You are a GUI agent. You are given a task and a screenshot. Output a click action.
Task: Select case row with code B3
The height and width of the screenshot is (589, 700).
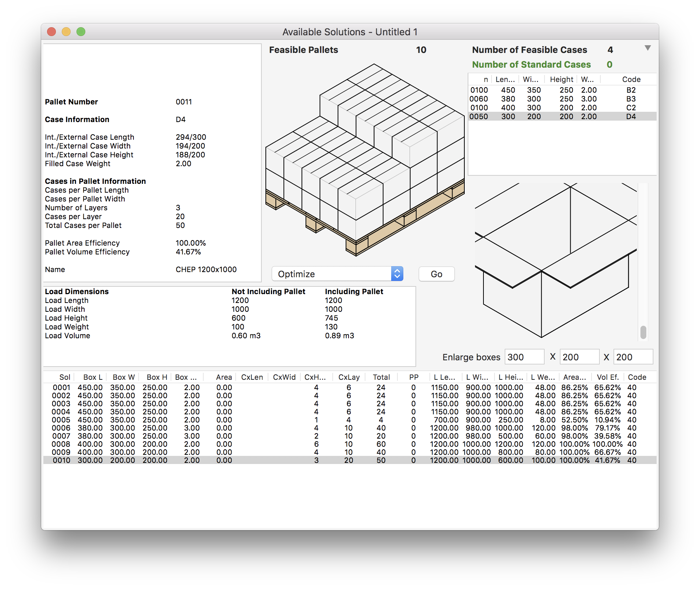point(562,99)
